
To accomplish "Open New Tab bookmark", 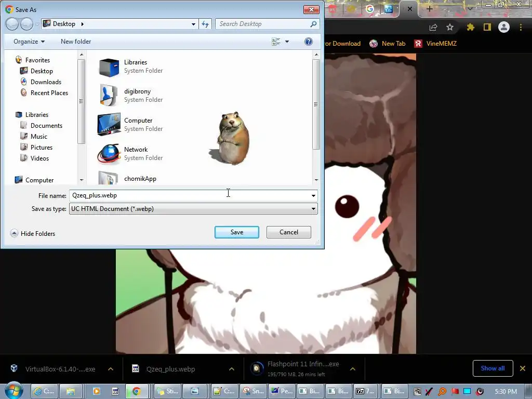I will click(x=387, y=44).
